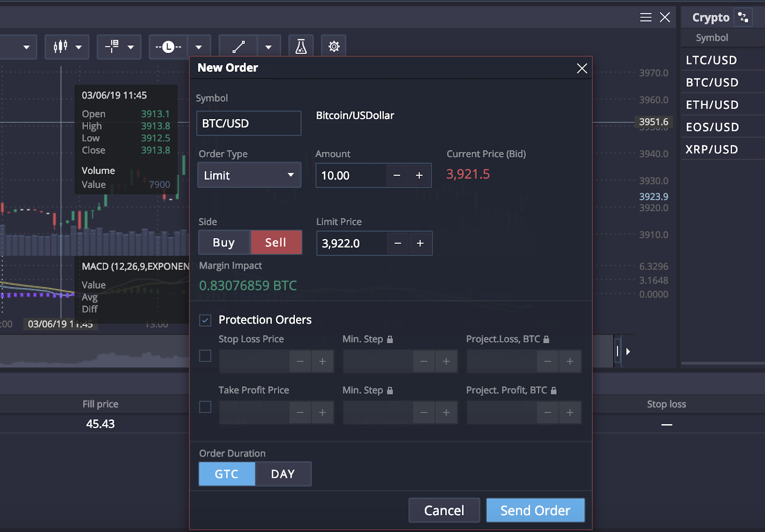Screen dimensions: 765x532
Task: Click the Current Price value 3,921.5
Action: point(468,174)
